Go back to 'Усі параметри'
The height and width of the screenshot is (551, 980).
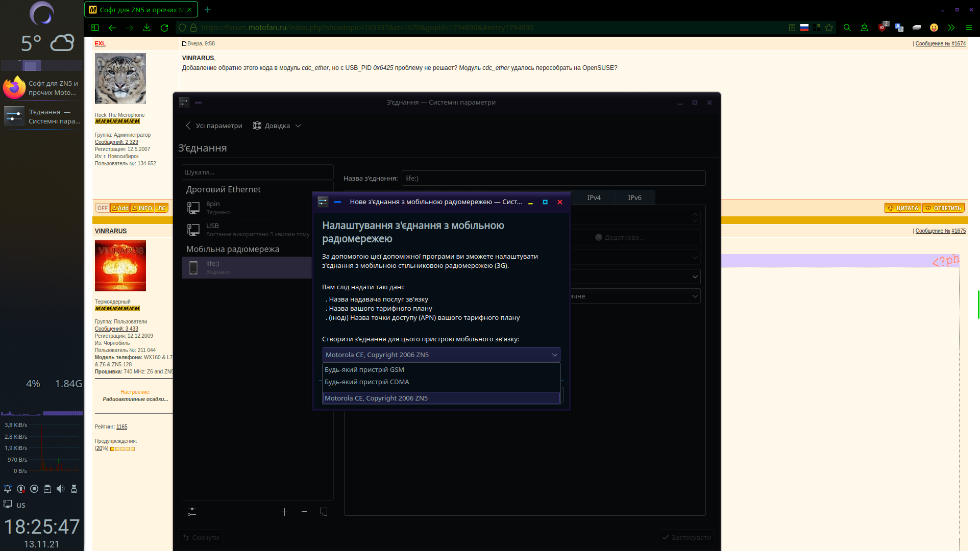point(214,126)
